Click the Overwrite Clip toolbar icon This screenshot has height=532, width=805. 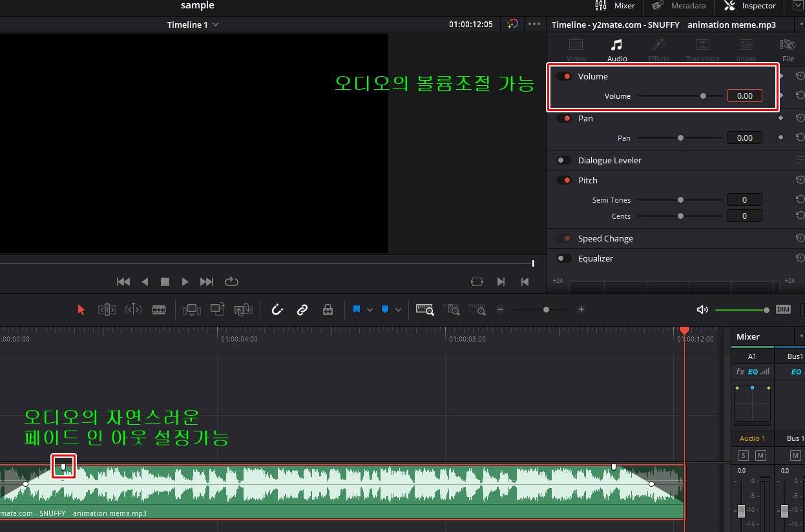218,310
